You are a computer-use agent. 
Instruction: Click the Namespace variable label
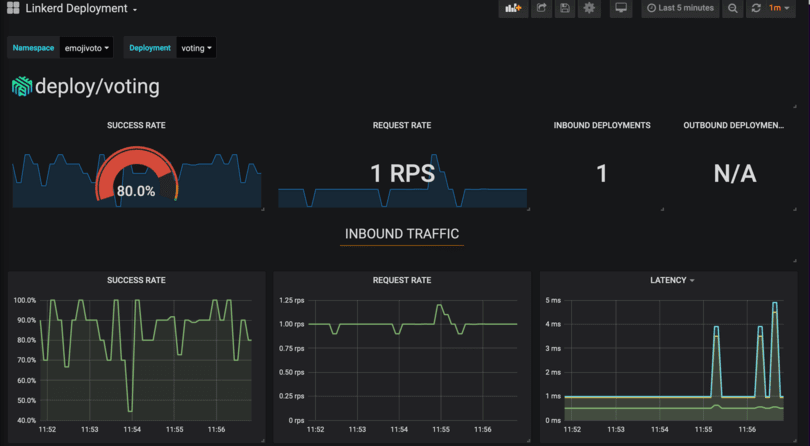(x=33, y=48)
